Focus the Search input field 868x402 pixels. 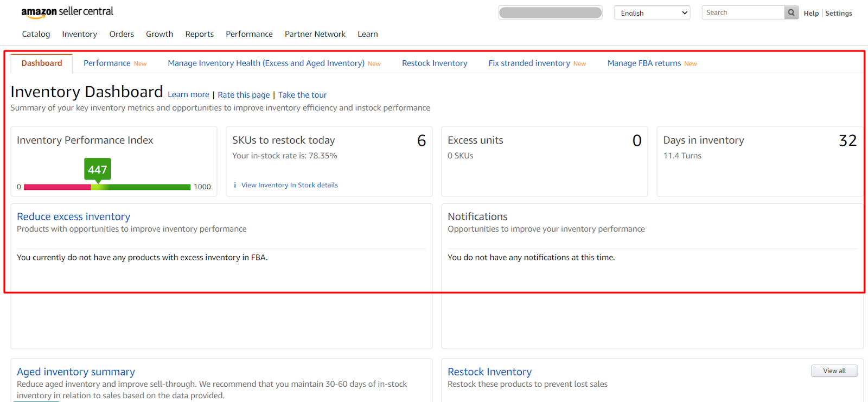click(x=743, y=12)
